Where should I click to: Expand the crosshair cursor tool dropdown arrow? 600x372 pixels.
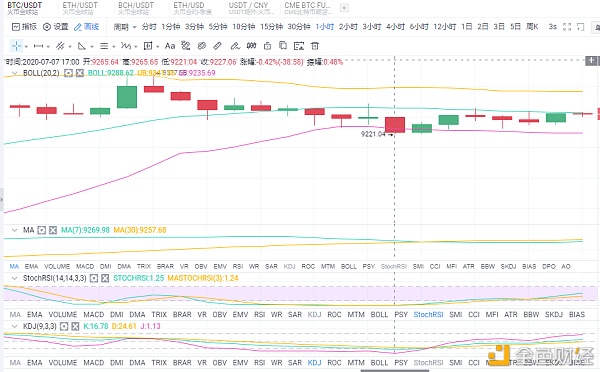[x=26, y=47]
